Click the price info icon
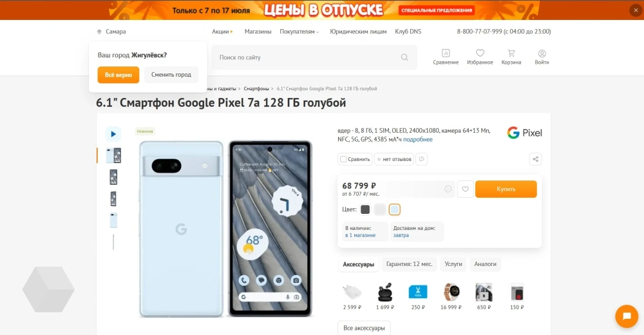644x335 pixels. pyautogui.click(x=448, y=189)
